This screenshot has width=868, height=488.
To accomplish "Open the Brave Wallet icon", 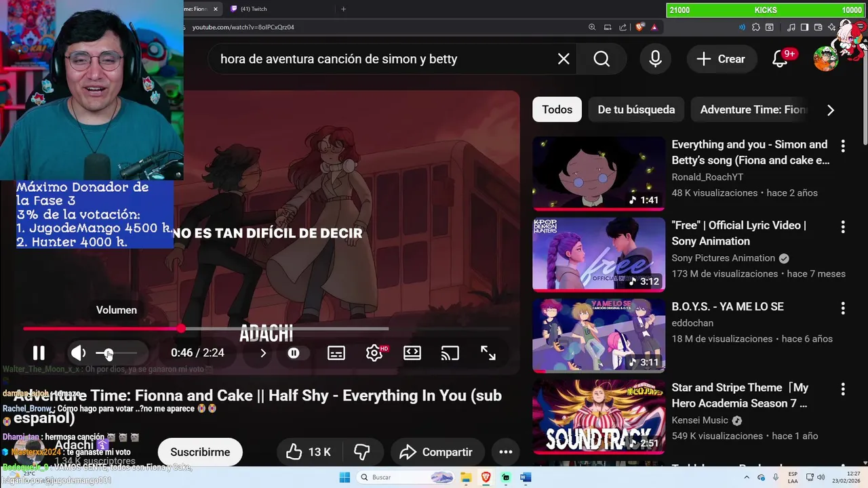I will 818,27.
